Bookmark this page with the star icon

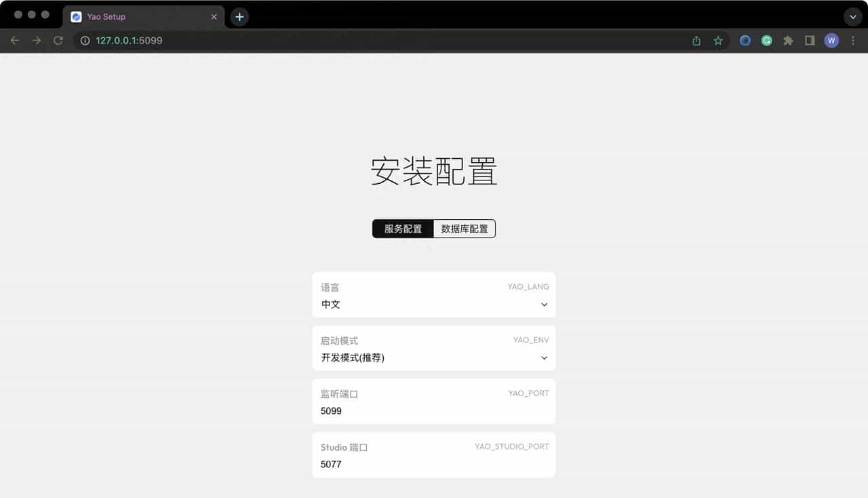718,41
